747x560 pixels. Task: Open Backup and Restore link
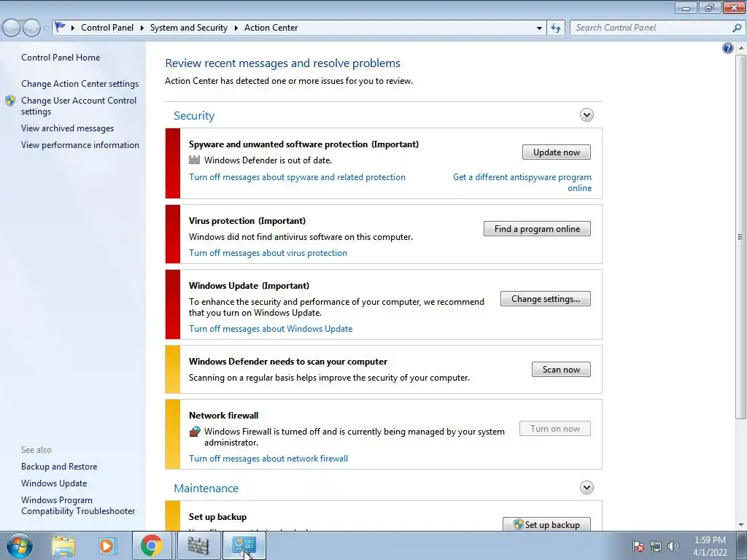[x=59, y=467]
